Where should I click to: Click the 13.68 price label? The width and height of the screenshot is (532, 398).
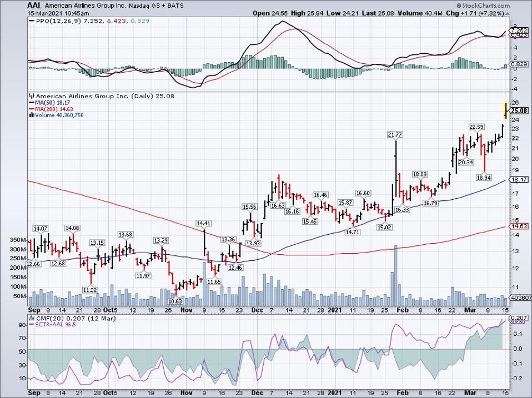126,235
